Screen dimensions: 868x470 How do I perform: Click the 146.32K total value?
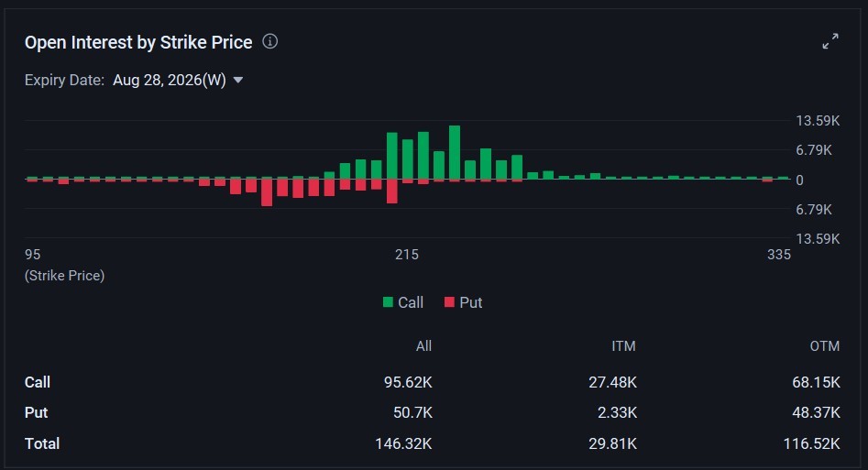pos(403,443)
